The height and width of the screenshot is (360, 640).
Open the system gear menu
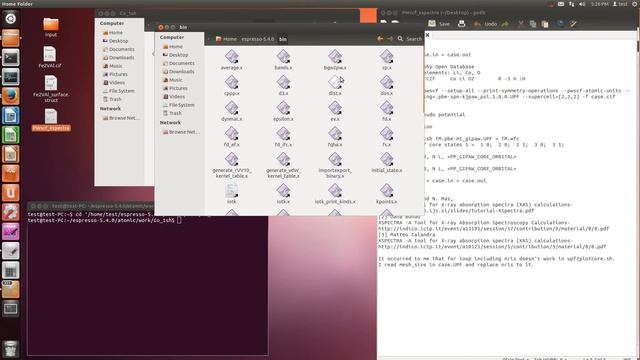pos(635,4)
